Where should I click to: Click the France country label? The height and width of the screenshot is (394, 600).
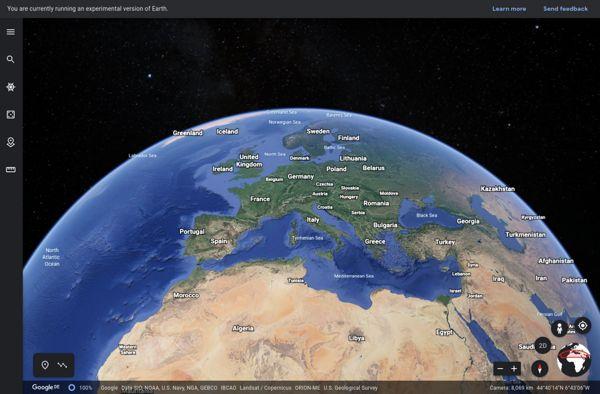pos(260,199)
